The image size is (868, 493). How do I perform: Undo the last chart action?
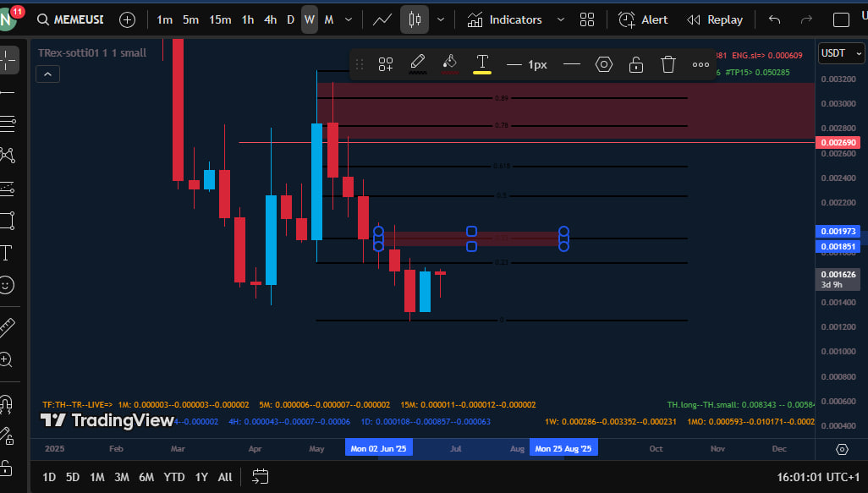pyautogui.click(x=774, y=20)
